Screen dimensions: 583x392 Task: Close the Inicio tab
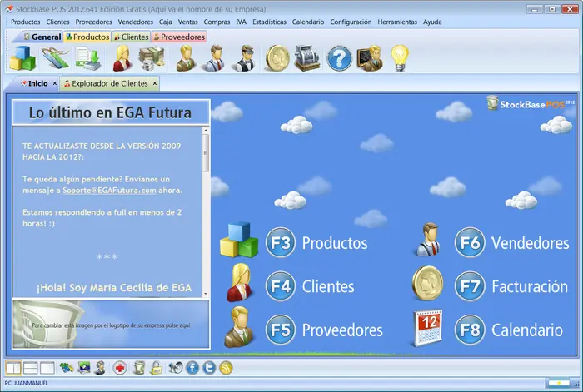[55, 83]
